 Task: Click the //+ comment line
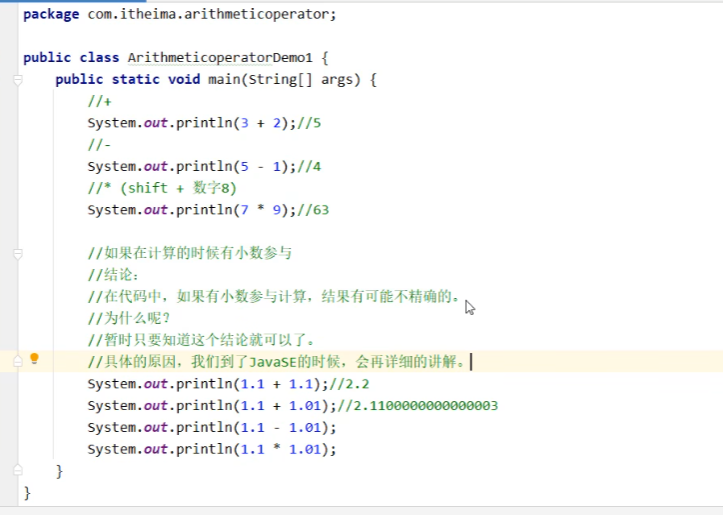pyautogui.click(x=100, y=101)
